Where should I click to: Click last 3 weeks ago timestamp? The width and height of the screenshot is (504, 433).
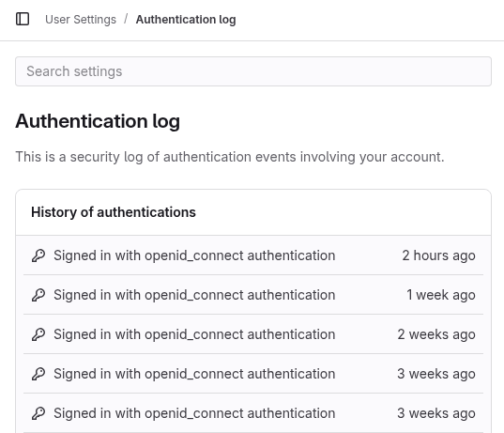[x=436, y=413]
